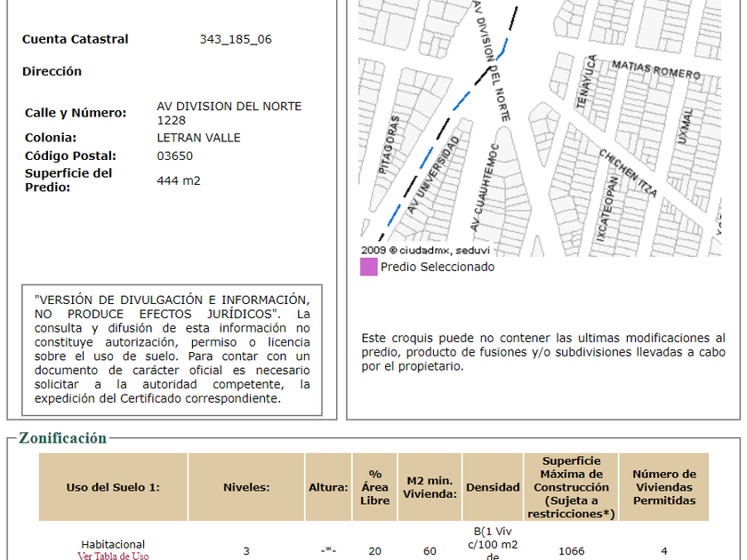Viewport: 747px width, 560px height.
Task: Click the Habitacional land use cell
Action: [x=113, y=544]
